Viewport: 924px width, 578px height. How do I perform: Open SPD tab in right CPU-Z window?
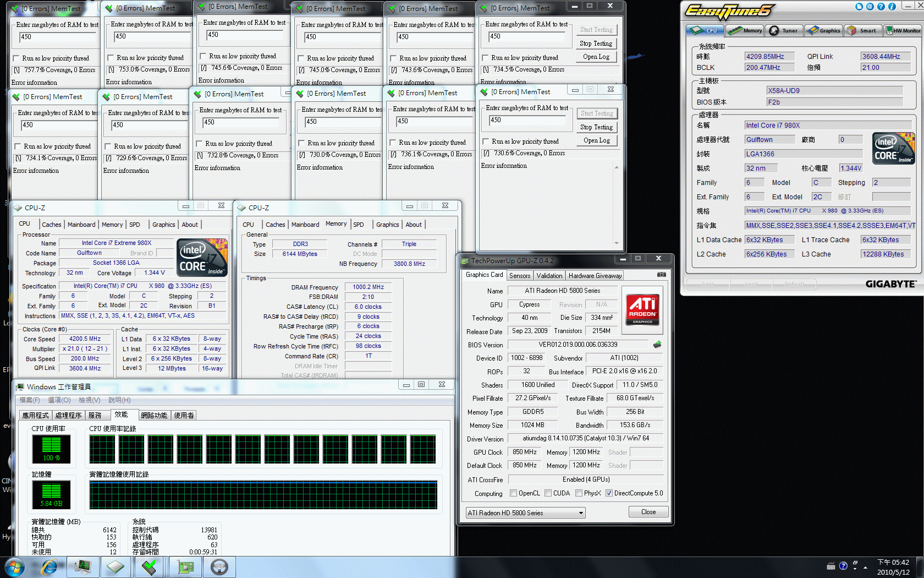359,225
